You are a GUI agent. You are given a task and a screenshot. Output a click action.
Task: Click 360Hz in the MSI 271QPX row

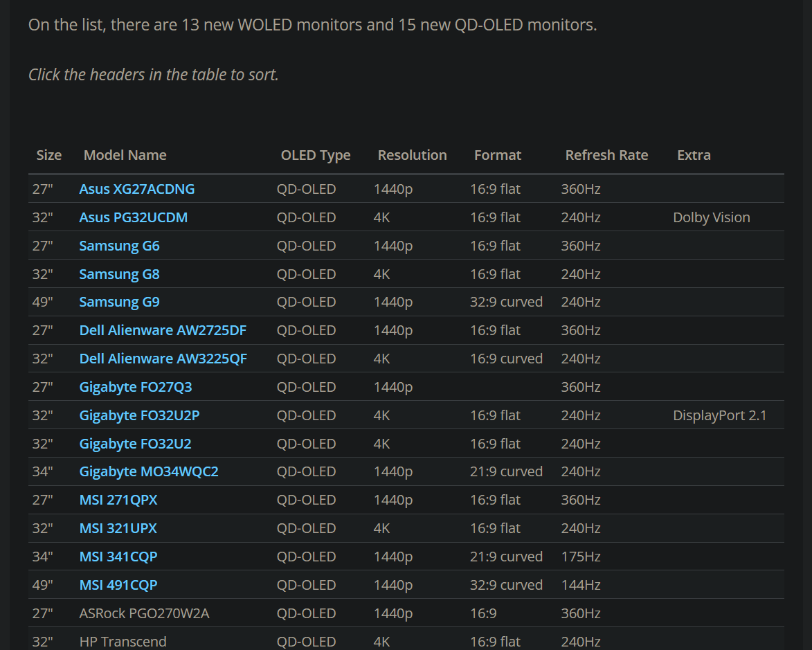[x=581, y=500]
